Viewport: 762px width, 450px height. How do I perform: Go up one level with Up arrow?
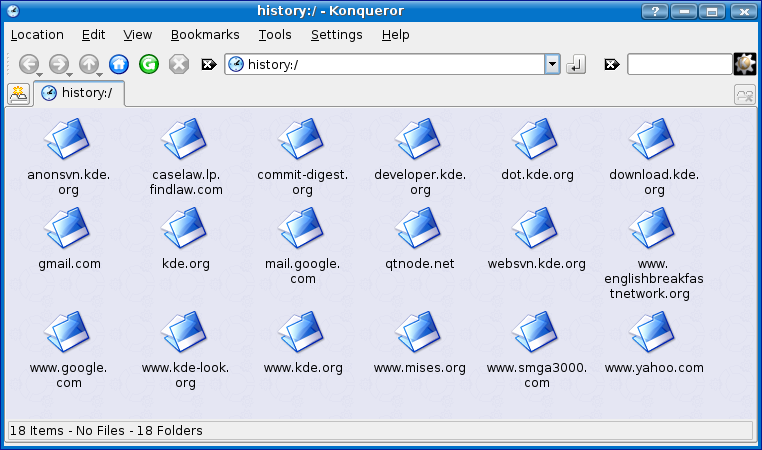click(x=89, y=64)
